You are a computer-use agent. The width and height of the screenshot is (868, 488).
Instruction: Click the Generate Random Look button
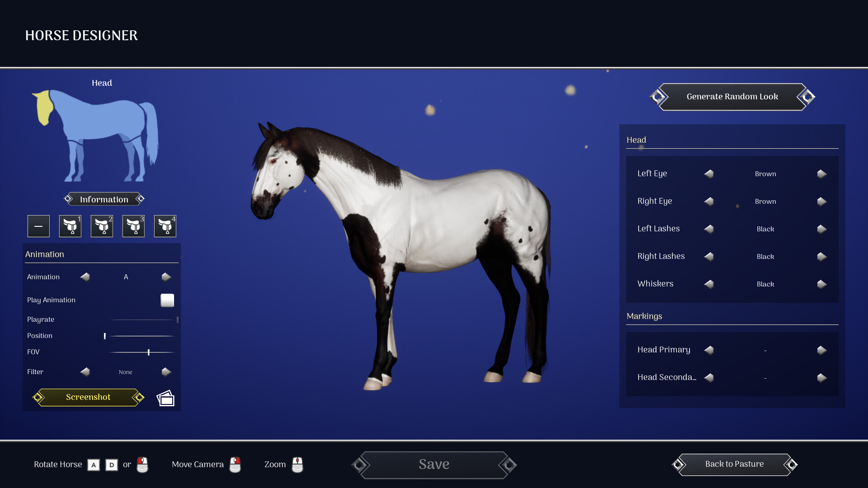(732, 97)
